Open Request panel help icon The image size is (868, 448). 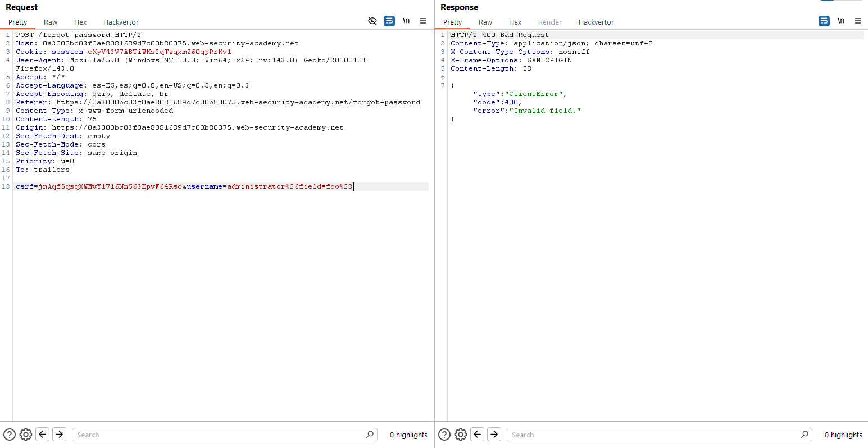(10, 435)
